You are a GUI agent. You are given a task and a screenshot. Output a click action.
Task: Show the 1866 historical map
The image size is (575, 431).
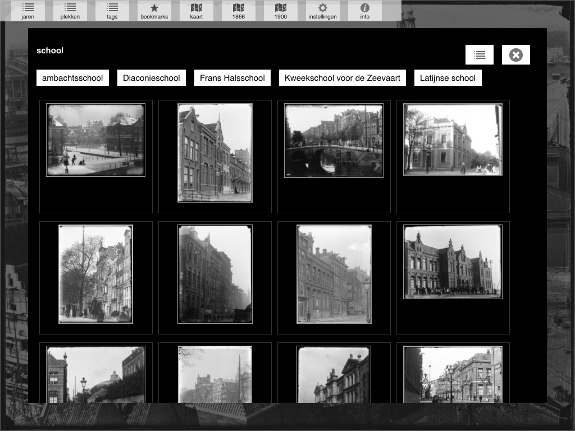[x=239, y=11]
